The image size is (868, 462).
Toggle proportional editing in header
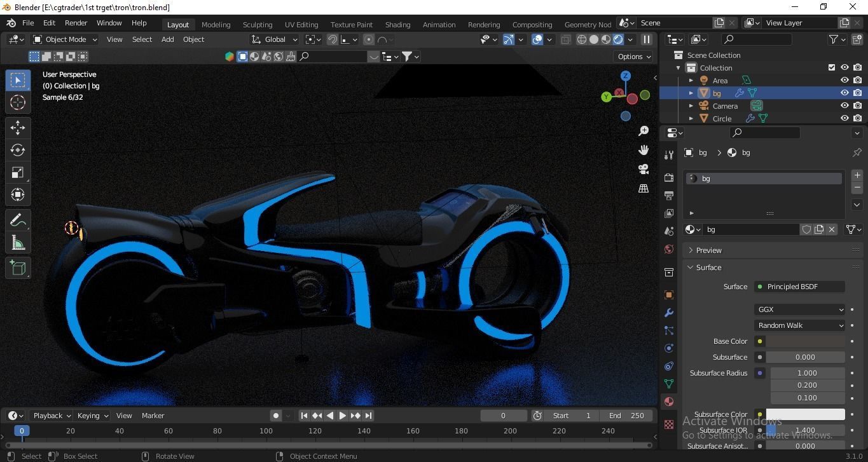point(368,39)
